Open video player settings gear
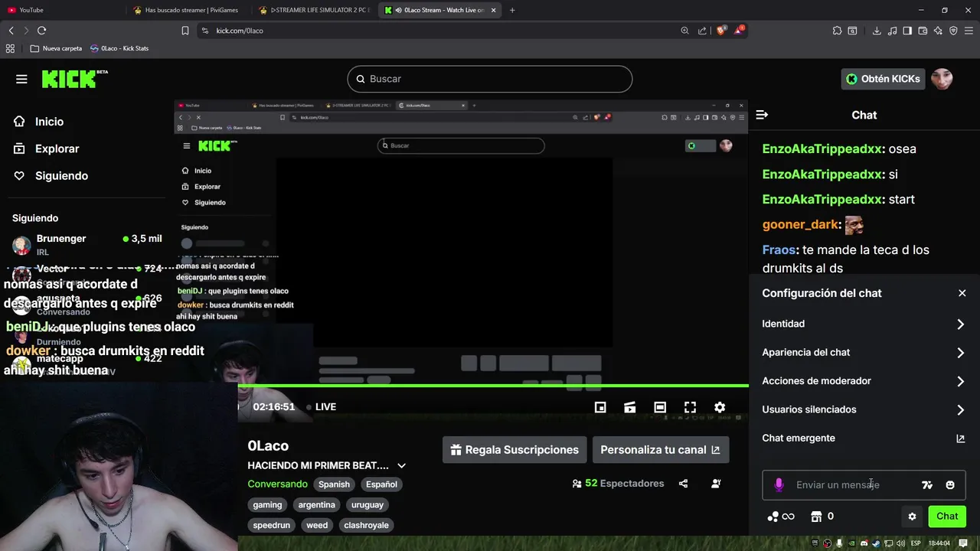 tap(720, 407)
